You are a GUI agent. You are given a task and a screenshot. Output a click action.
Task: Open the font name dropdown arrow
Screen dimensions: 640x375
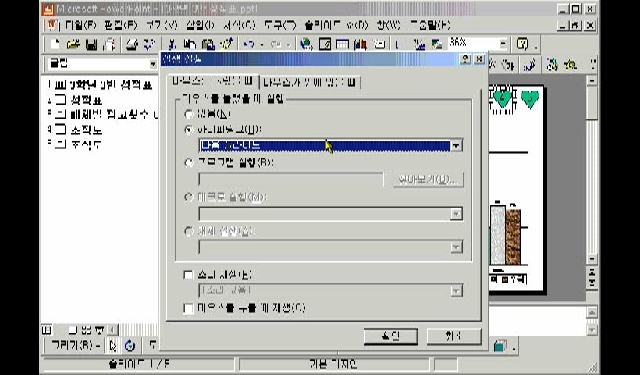pyautogui.click(x=153, y=64)
